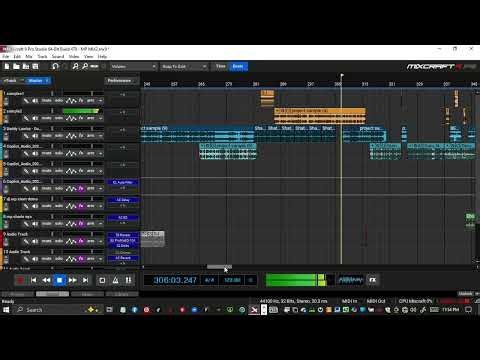Mute track 4
480x360 pixels.
click(46, 153)
